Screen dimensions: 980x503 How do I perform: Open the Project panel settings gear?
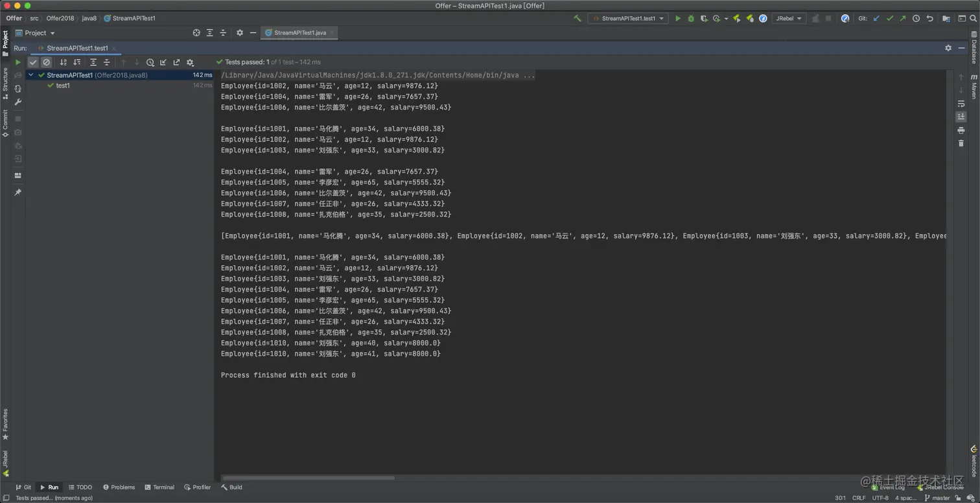240,32
